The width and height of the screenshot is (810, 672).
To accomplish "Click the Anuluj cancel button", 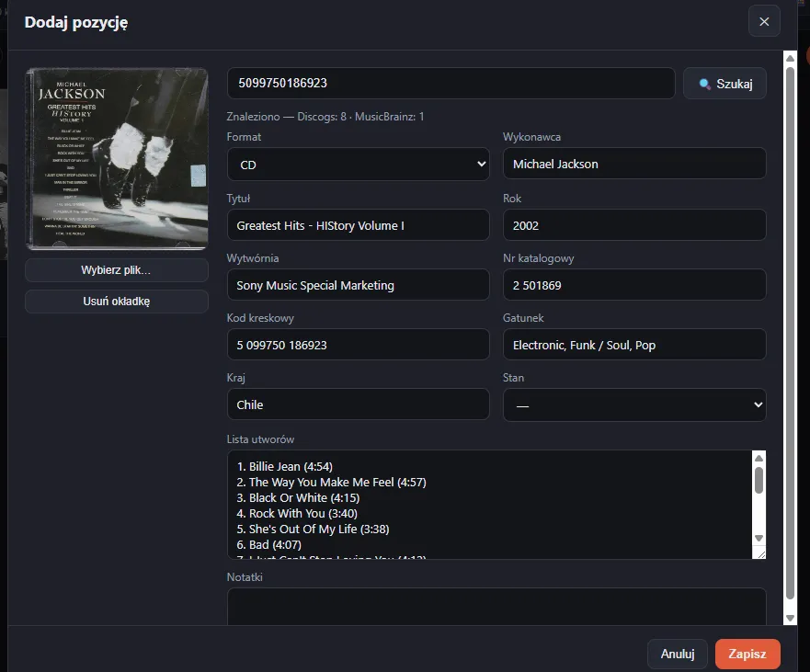I will coord(678,654).
